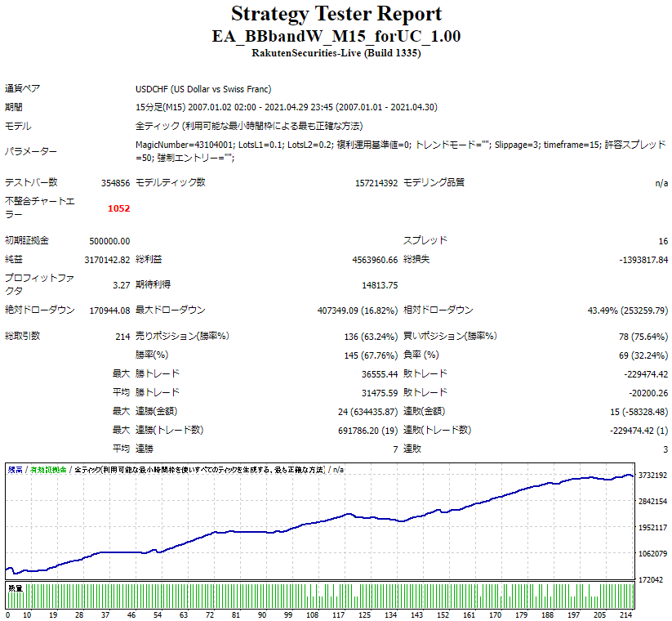Click the green 有効証拠金 chart legend
Image resolution: width=672 pixels, height=621 pixels.
(48, 470)
